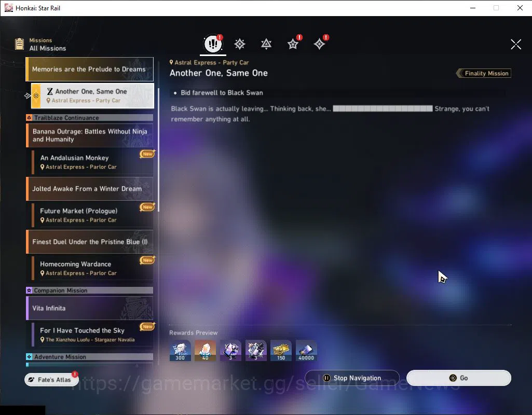Open An Andalusian Monkey mission

coord(92,162)
